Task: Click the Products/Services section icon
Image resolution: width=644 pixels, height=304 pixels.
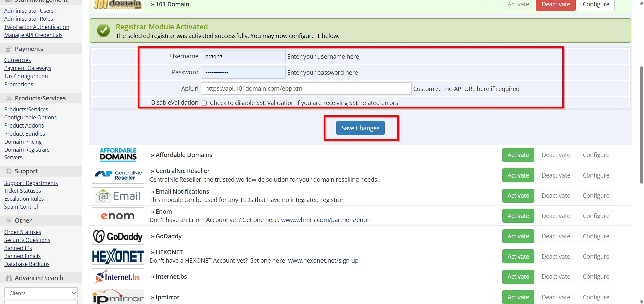Action: (x=9, y=98)
